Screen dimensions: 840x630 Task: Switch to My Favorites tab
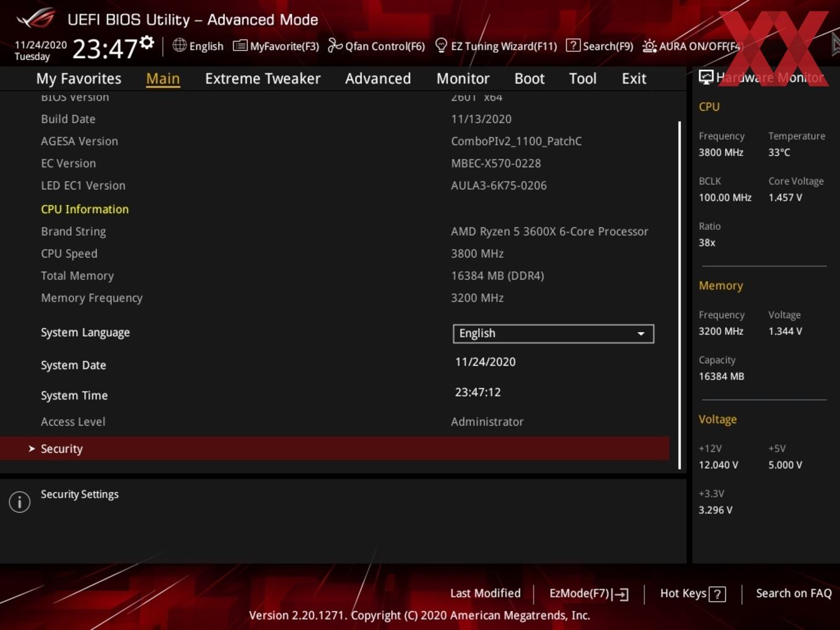pyautogui.click(x=78, y=78)
